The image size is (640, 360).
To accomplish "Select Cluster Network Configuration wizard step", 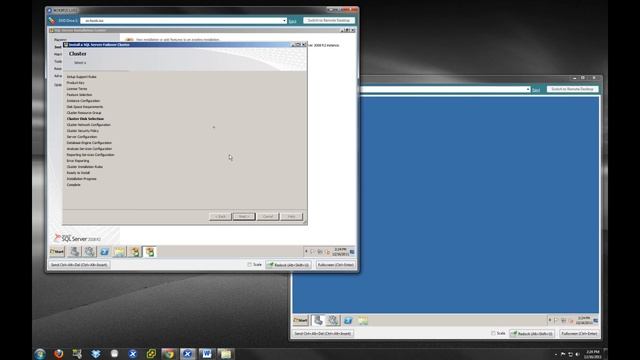I will pyautogui.click(x=89, y=125).
